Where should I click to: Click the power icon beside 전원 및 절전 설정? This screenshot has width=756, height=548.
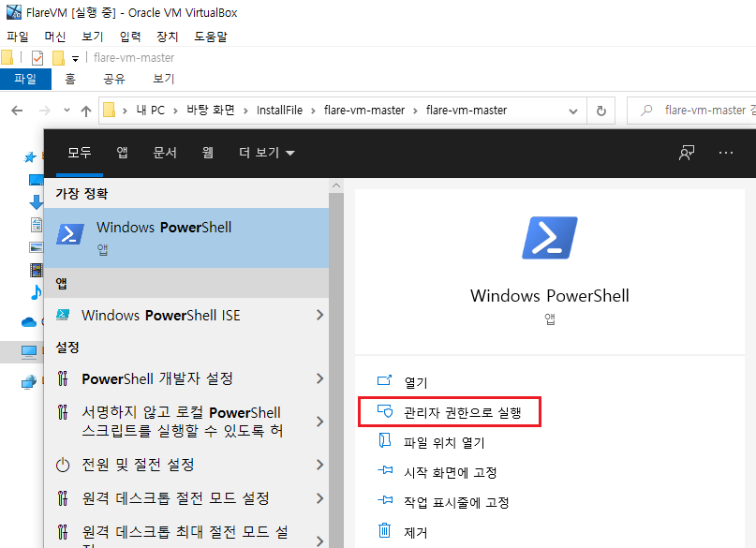(x=63, y=466)
